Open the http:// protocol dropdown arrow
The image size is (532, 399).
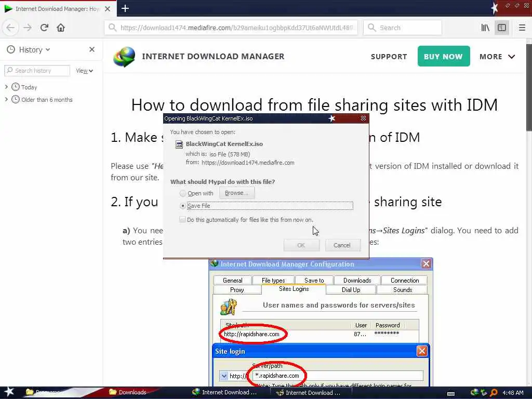223,376
